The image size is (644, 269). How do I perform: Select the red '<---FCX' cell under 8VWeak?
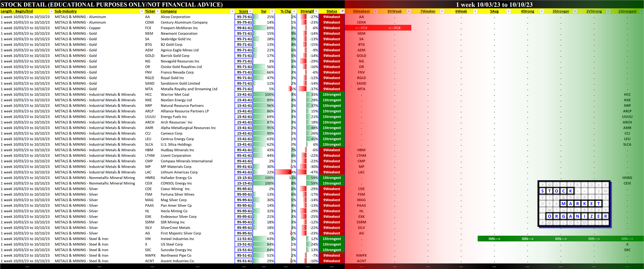(x=394, y=28)
